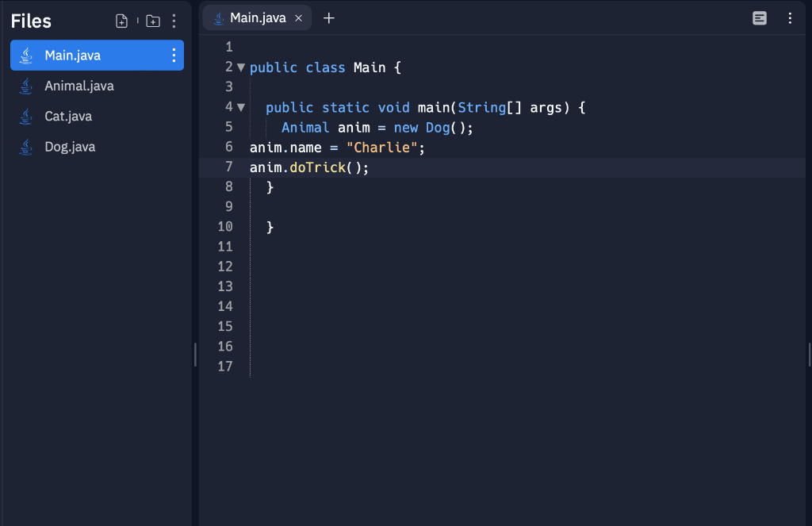Open editor more options menu
Image resolution: width=812 pixels, height=526 pixels.
pyautogui.click(x=790, y=18)
